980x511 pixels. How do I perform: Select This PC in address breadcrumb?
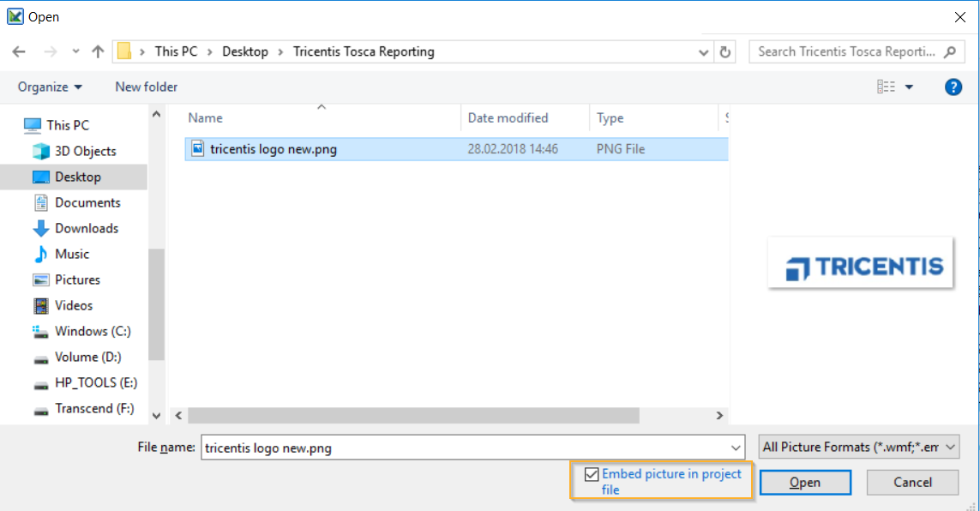tap(177, 51)
